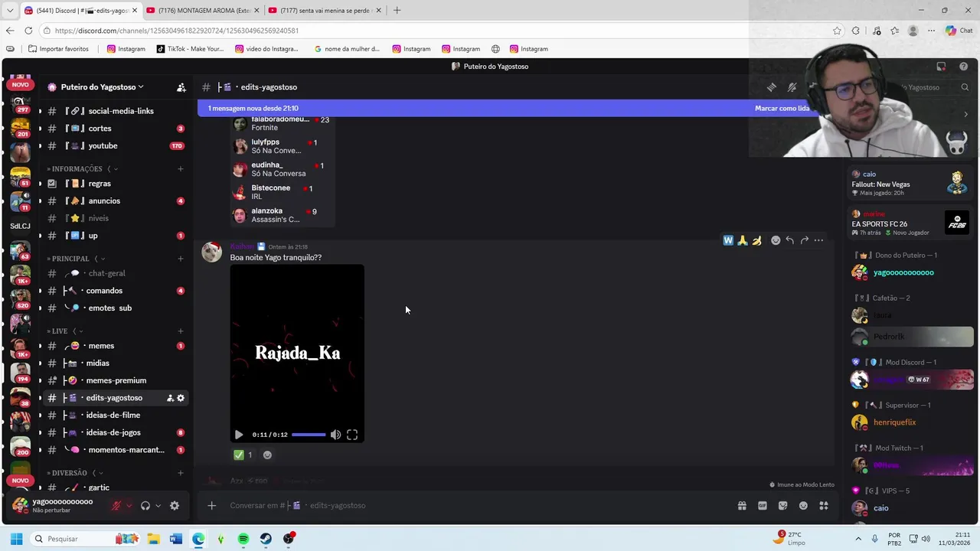Open the GIF picker in message bar
The image size is (980, 551).
tap(763, 505)
